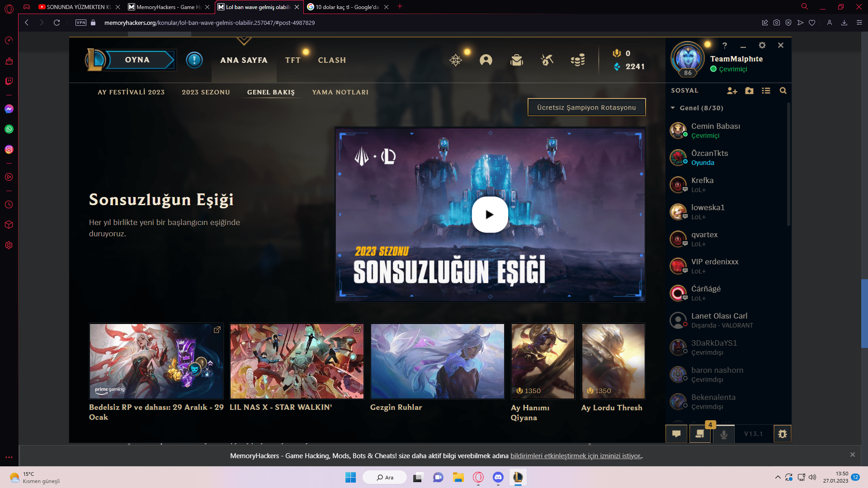The width and height of the screenshot is (868, 488).
Task: Click the exclamation alert icon beside OYNA
Action: point(194,60)
